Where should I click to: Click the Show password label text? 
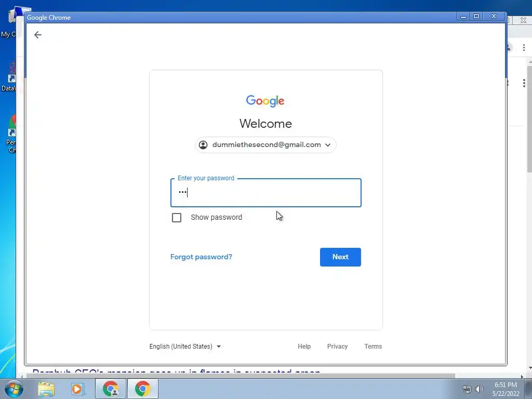point(217,218)
